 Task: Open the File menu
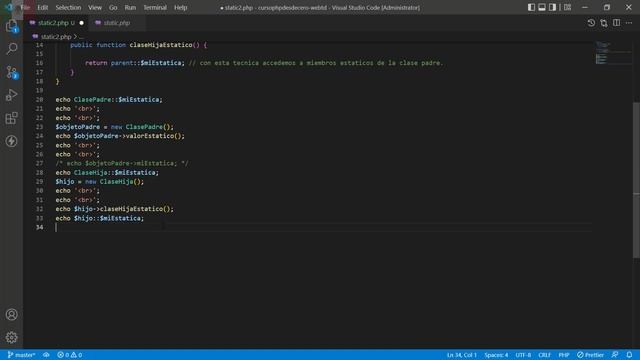coord(25,7)
